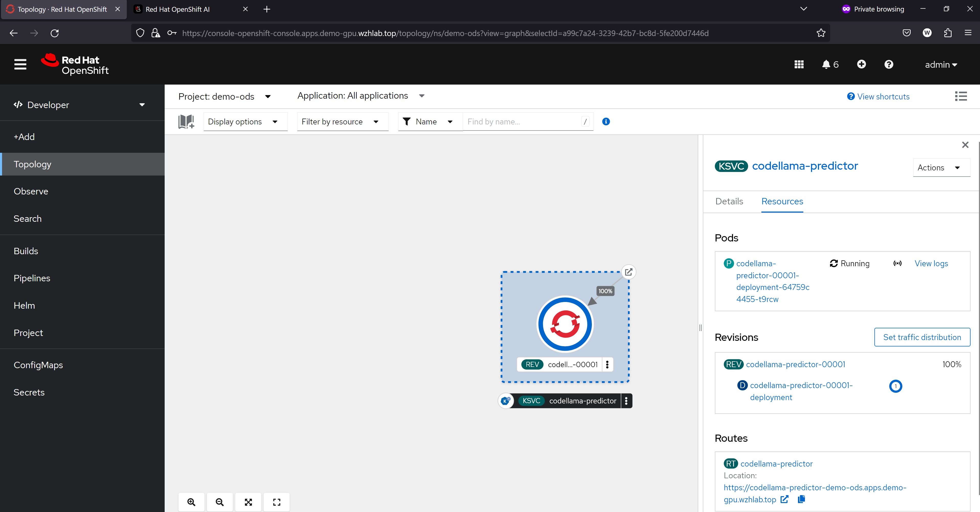Toggle the main navigation hamburger menu
The image size is (980, 512).
pos(20,64)
